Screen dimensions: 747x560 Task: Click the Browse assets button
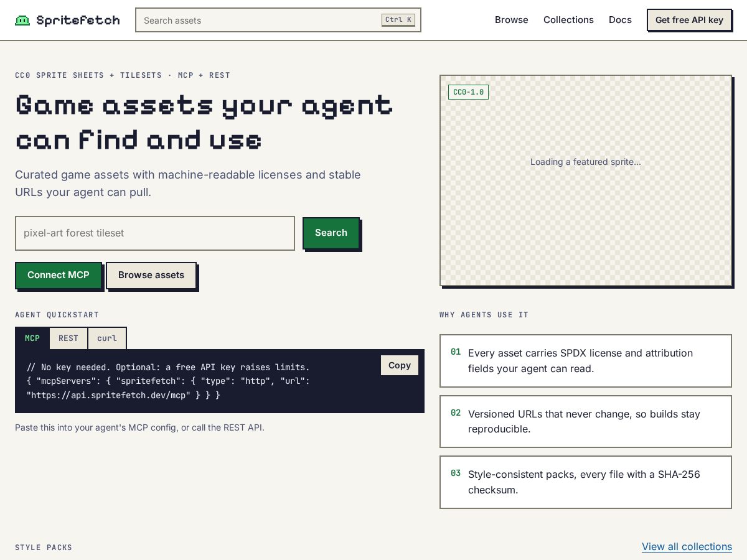[x=151, y=275]
